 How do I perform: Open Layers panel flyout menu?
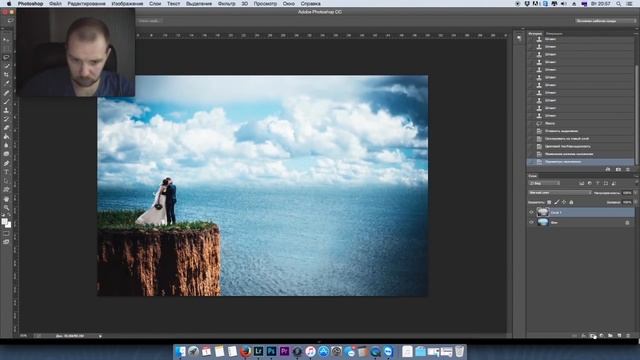[636, 176]
